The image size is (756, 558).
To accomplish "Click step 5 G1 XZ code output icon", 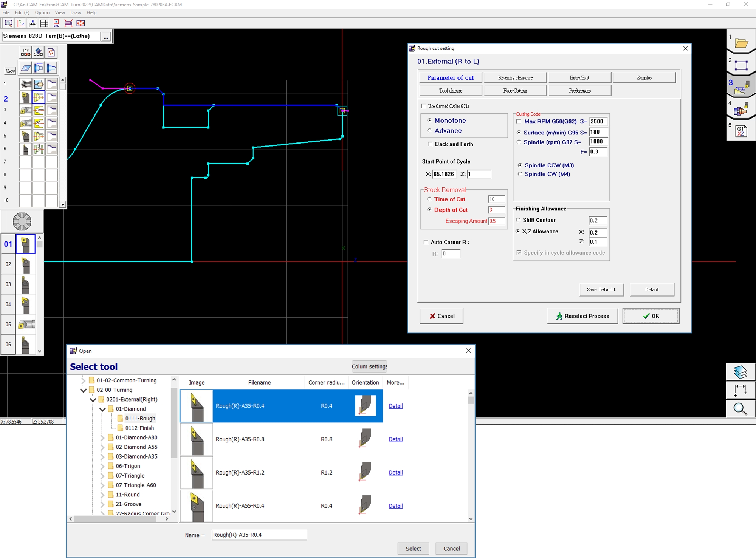I will [741, 131].
